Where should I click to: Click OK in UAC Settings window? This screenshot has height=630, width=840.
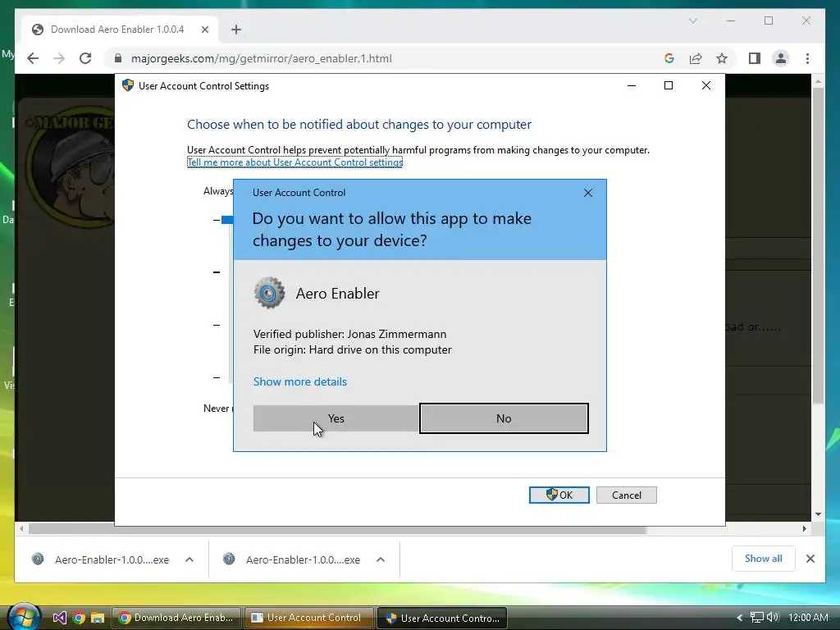(x=559, y=495)
